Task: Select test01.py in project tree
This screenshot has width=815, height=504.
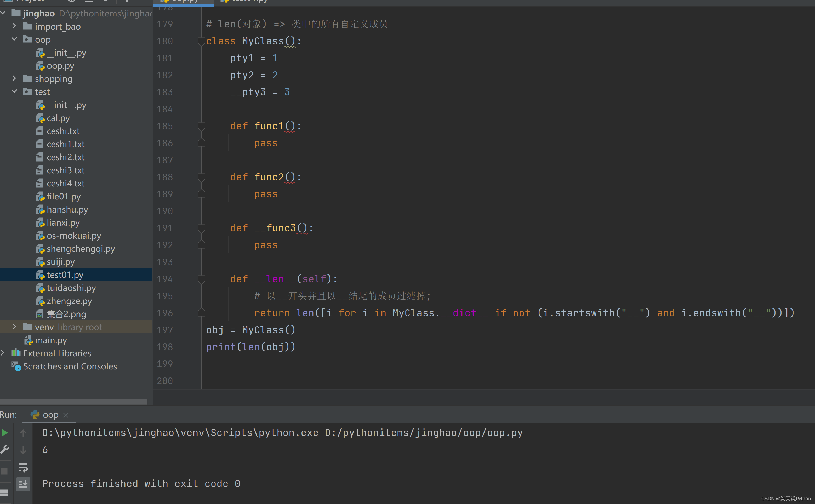Action: (65, 275)
